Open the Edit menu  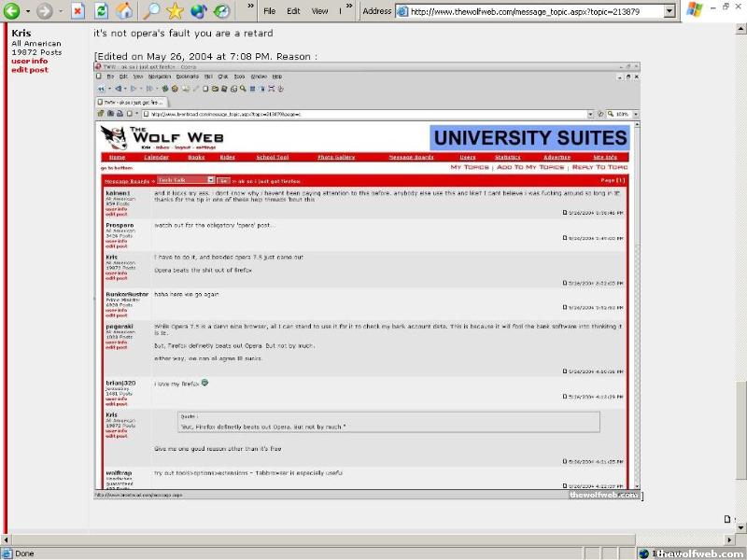(293, 11)
